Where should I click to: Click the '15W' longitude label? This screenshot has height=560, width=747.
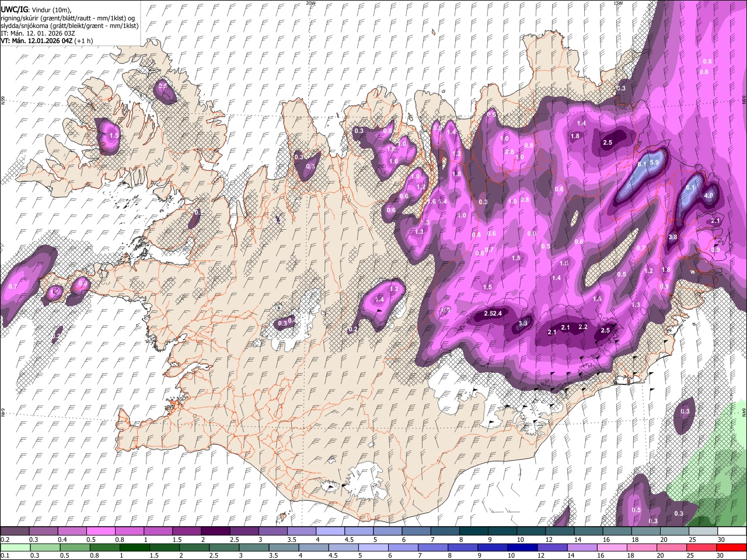tap(618, 3)
